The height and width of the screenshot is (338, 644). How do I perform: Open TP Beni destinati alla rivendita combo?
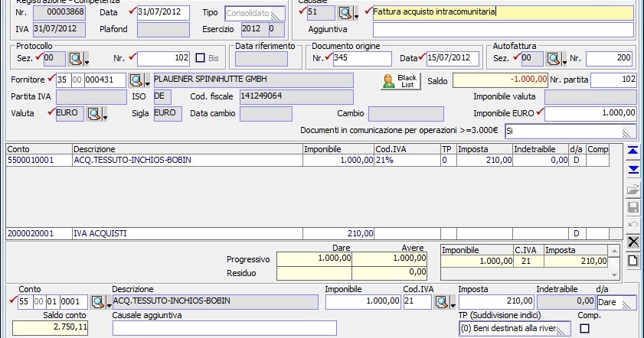coord(515,329)
